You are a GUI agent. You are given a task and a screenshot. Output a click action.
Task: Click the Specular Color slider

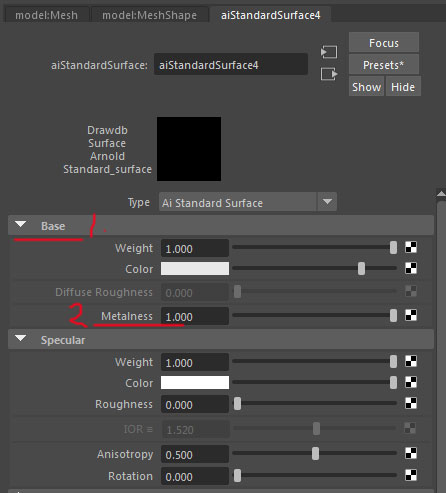point(315,382)
